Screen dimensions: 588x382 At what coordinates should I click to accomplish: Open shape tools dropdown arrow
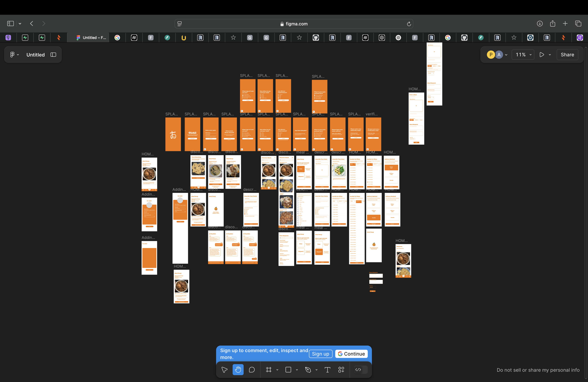point(297,370)
